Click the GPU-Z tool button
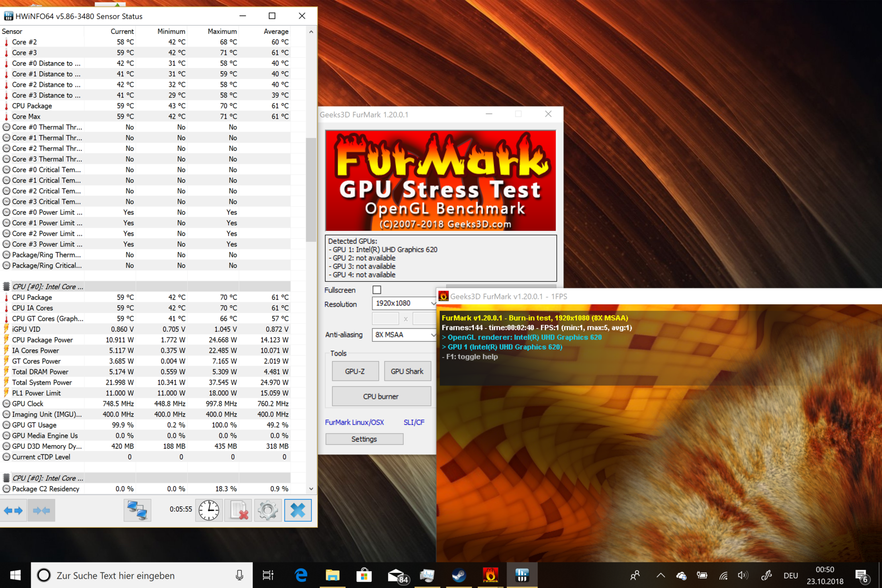The image size is (882, 588). (355, 371)
